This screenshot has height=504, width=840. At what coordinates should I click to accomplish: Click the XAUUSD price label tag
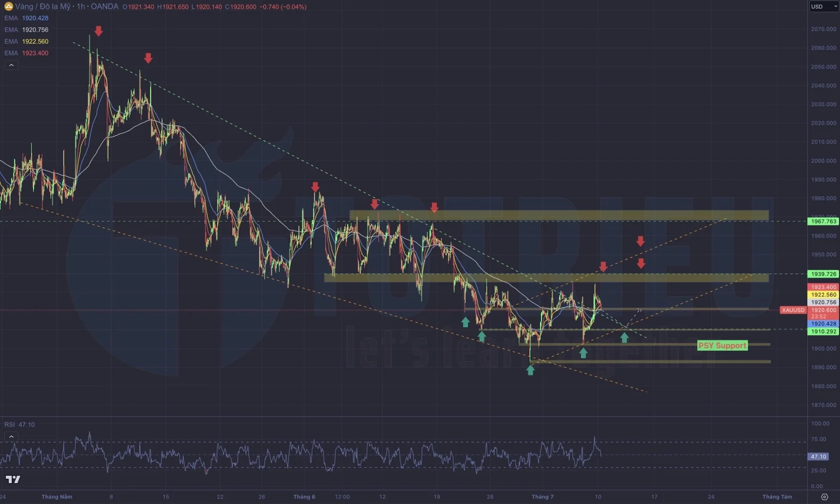tap(793, 310)
